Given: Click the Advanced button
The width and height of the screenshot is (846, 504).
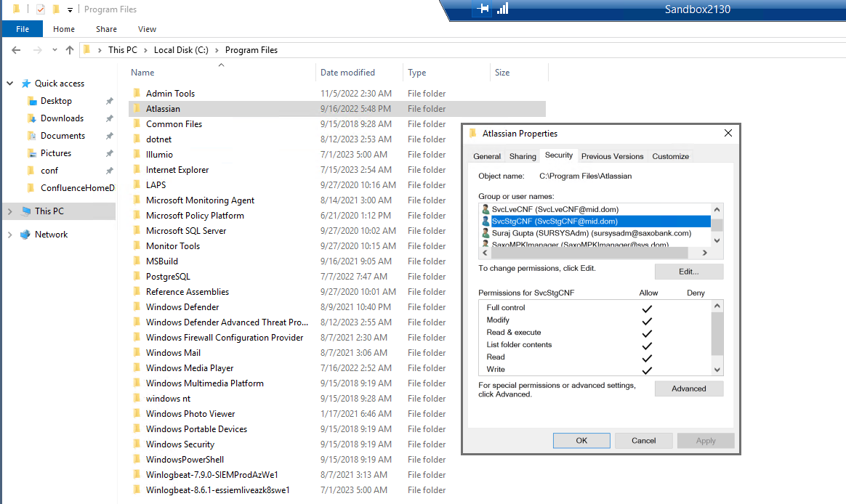Looking at the screenshot, I should (689, 389).
